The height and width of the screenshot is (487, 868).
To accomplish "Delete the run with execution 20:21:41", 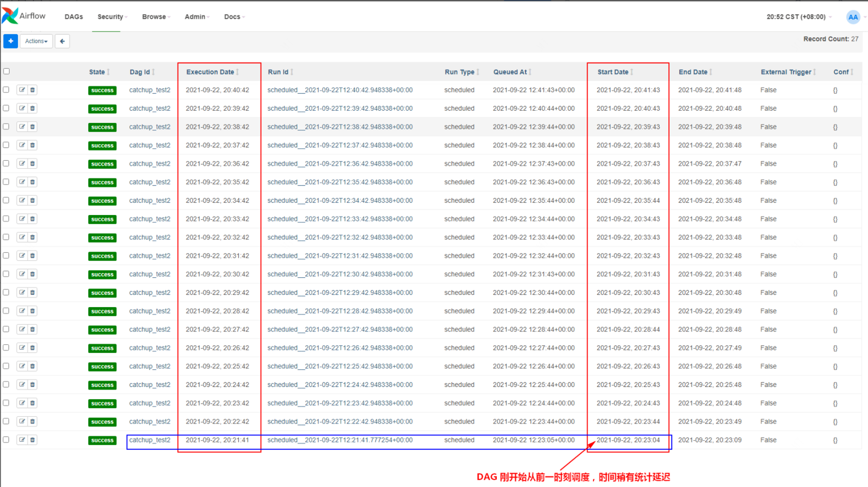I will point(33,440).
